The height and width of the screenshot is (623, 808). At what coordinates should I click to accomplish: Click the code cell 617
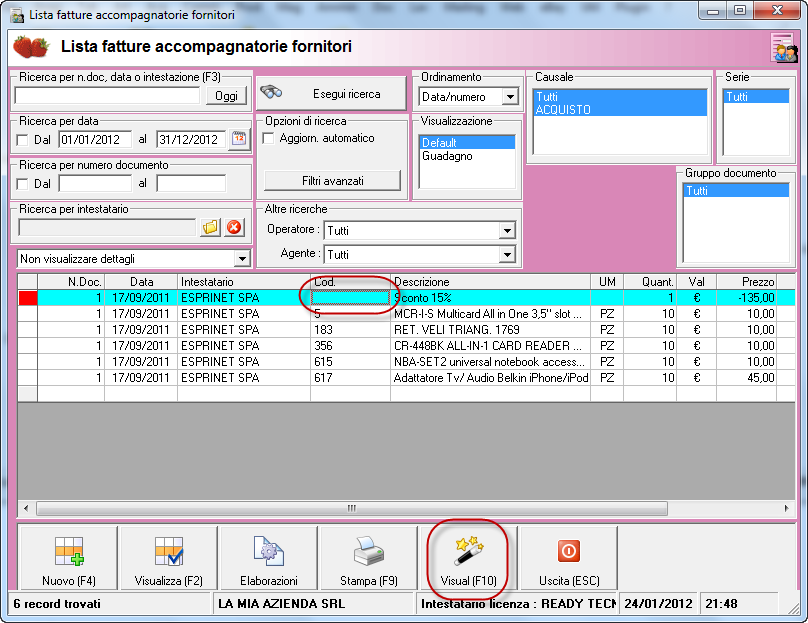coord(350,378)
